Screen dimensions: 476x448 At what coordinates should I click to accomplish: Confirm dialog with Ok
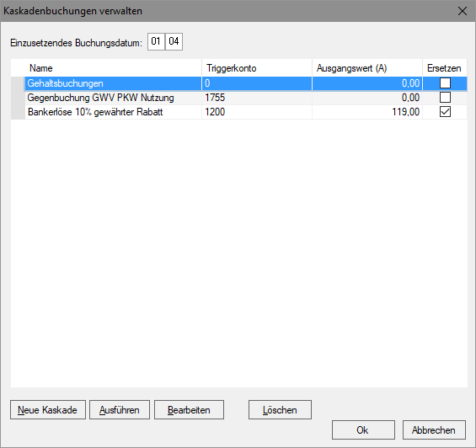click(x=363, y=429)
